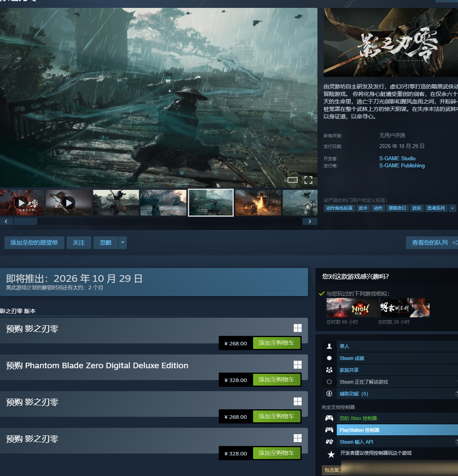Click the 影之刃零 game header image
Image resolution: width=458 pixels, height=476 pixels.
391,42
